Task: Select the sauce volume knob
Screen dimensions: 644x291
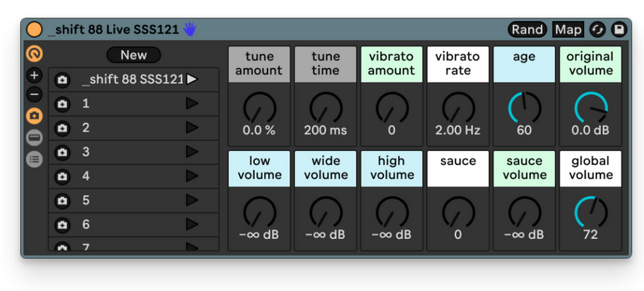Action: point(525,212)
